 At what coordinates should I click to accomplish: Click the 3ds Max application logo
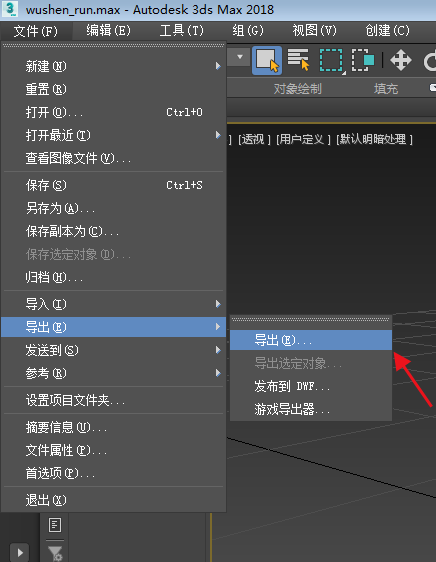(10, 9)
